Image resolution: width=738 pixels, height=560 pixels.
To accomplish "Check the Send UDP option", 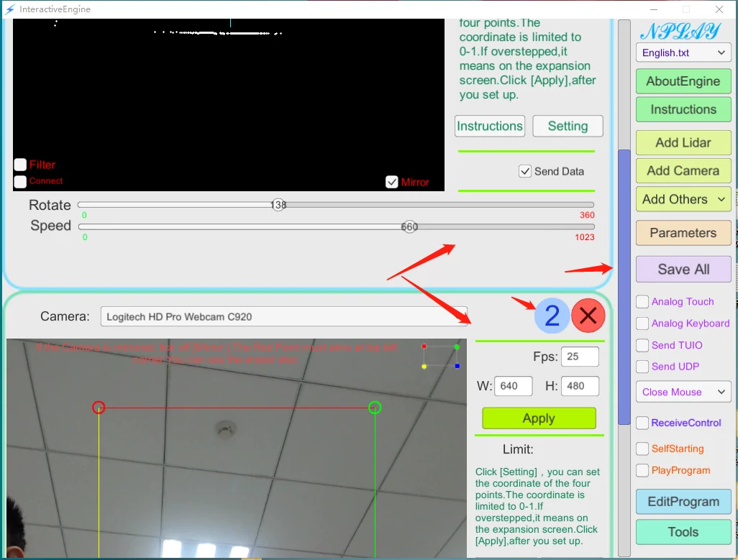I will point(642,367).
